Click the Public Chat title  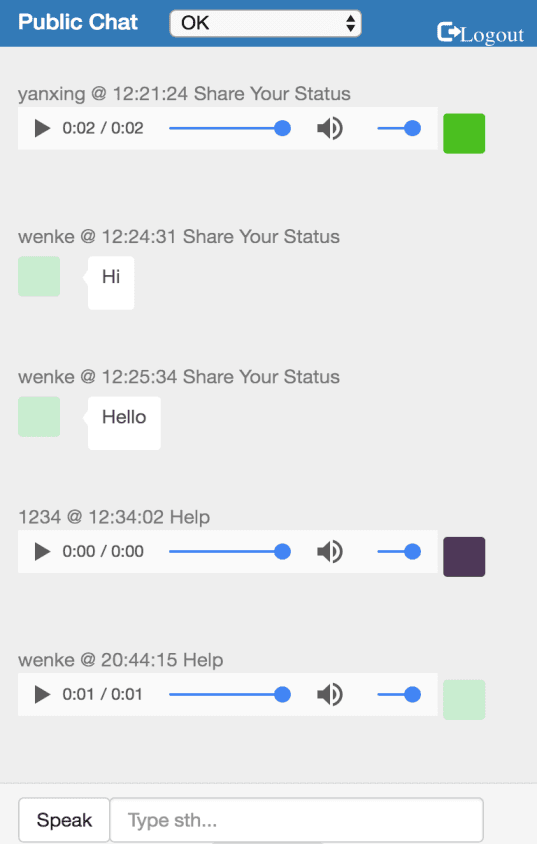pos(78,22)
